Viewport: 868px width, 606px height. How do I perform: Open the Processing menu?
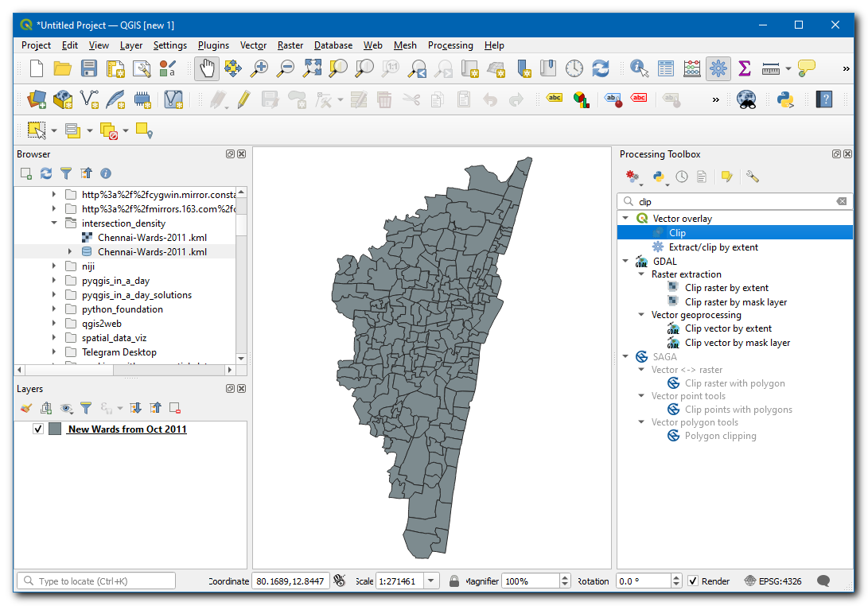pyautogui.click(x=450, y=45)
